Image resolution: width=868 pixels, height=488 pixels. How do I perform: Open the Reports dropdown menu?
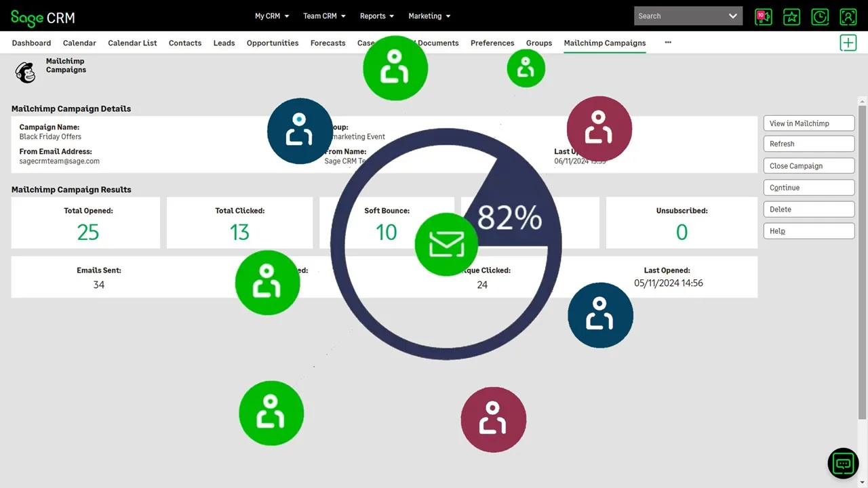point(376,16)
